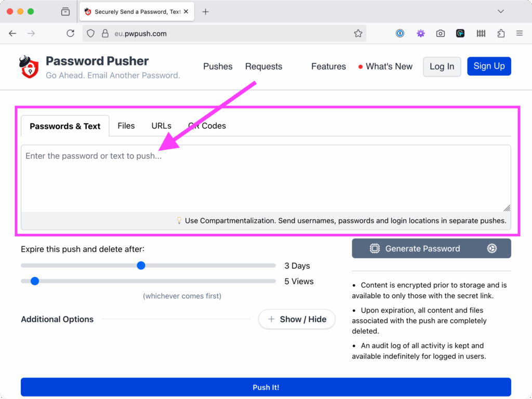Click the days expiration slider handle
532x399 pixels.
click(141, 265)
